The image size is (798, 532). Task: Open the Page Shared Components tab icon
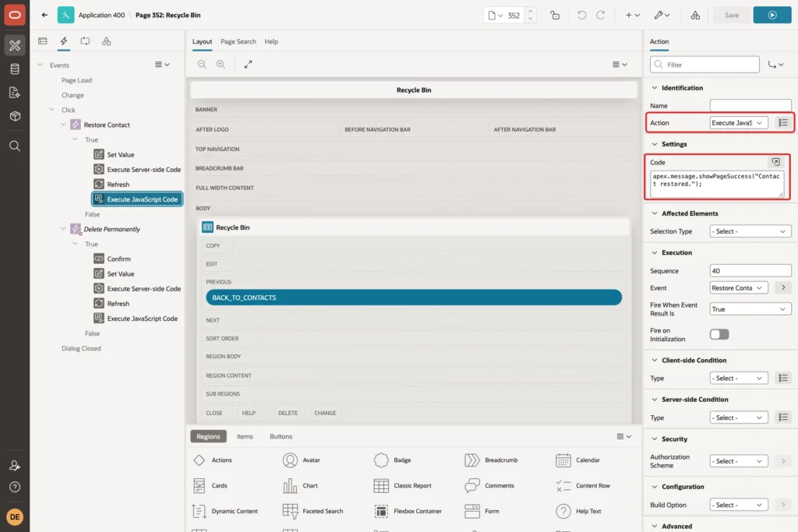point(106,41)
